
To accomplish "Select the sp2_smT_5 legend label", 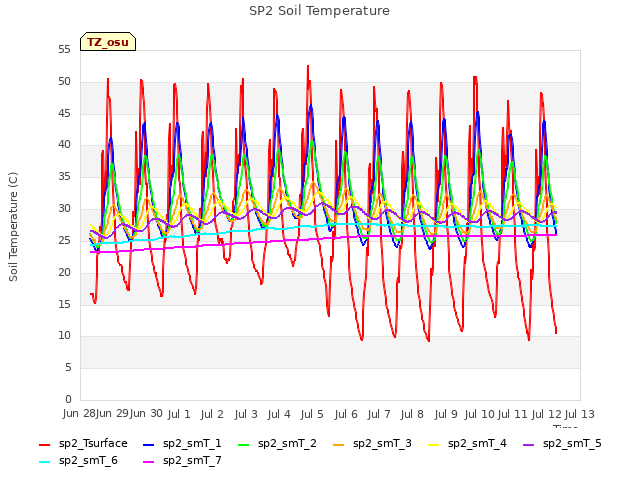I will click(572, 444).
